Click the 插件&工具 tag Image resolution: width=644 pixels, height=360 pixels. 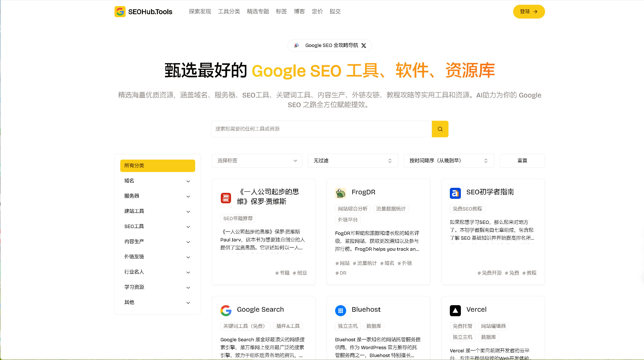coord(288,326)
